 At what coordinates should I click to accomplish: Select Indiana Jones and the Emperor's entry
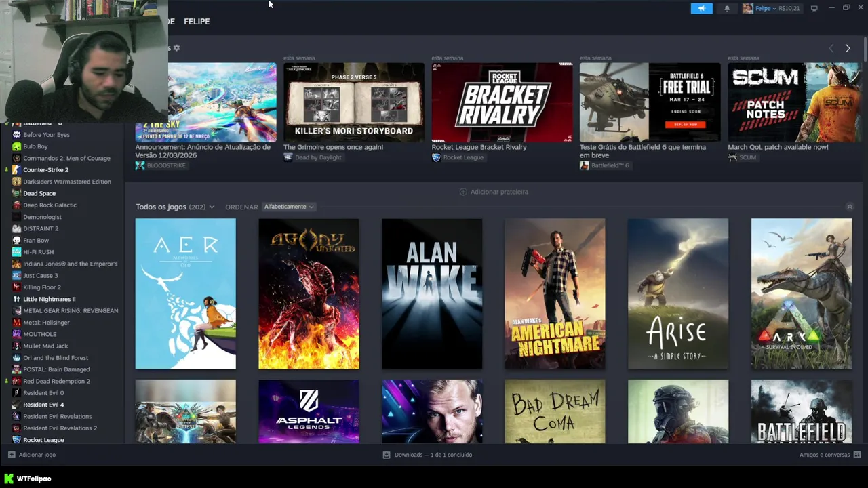pos(71,264)
